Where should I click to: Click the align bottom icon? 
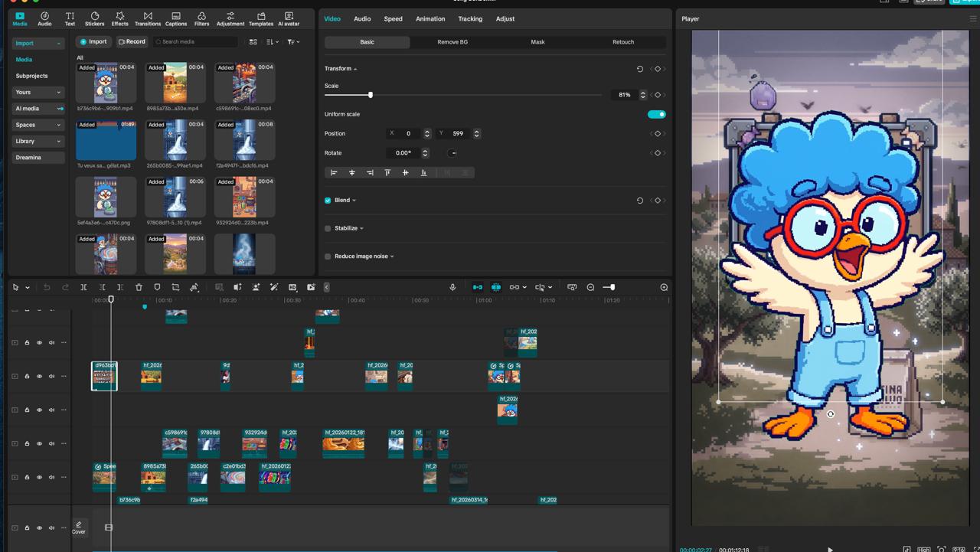tap(423, 172)
